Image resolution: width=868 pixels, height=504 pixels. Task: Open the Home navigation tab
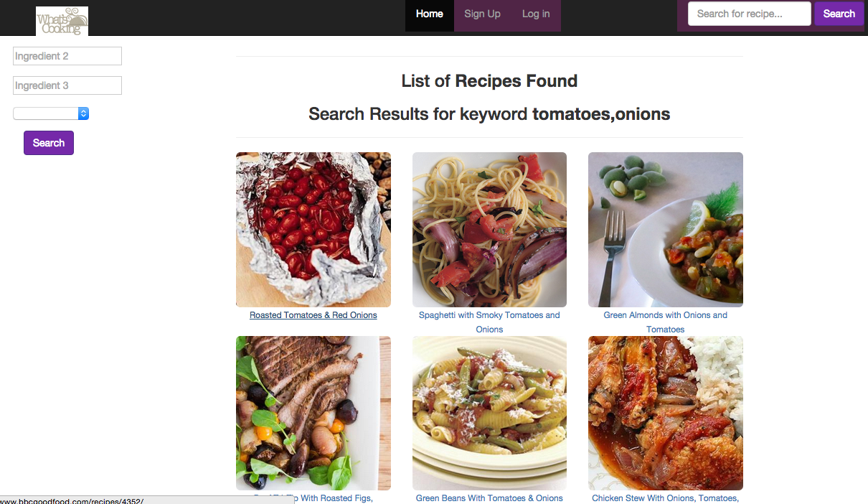coord(429,14)
